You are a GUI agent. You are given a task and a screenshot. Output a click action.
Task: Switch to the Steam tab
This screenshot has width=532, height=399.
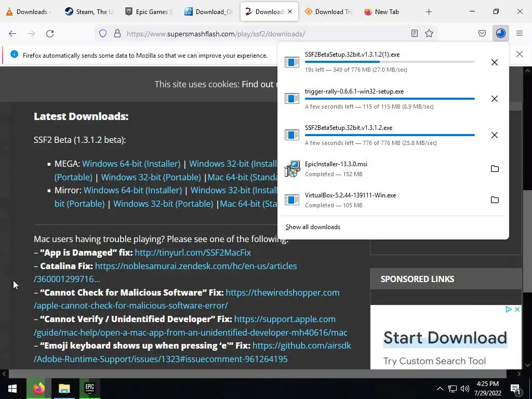coord(89,12)
